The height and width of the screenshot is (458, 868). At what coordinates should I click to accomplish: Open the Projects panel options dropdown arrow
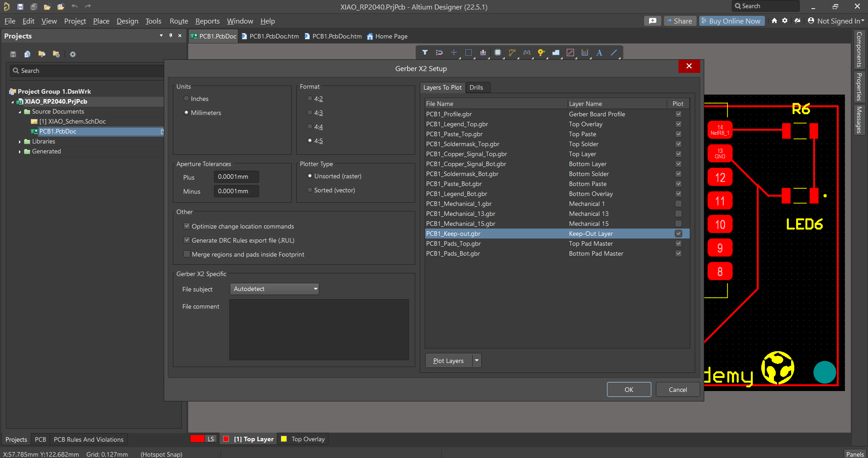[161, 36]
